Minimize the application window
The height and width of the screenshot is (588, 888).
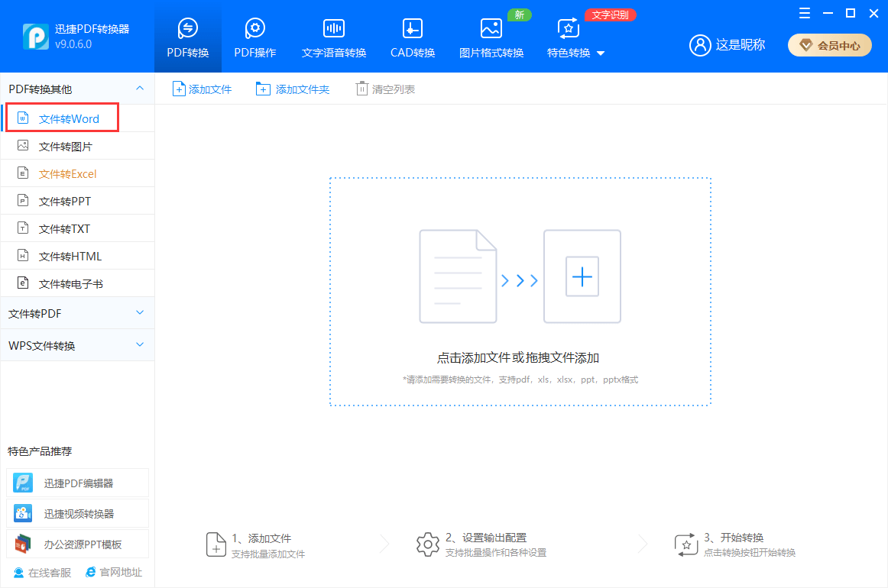click(828, 13)
